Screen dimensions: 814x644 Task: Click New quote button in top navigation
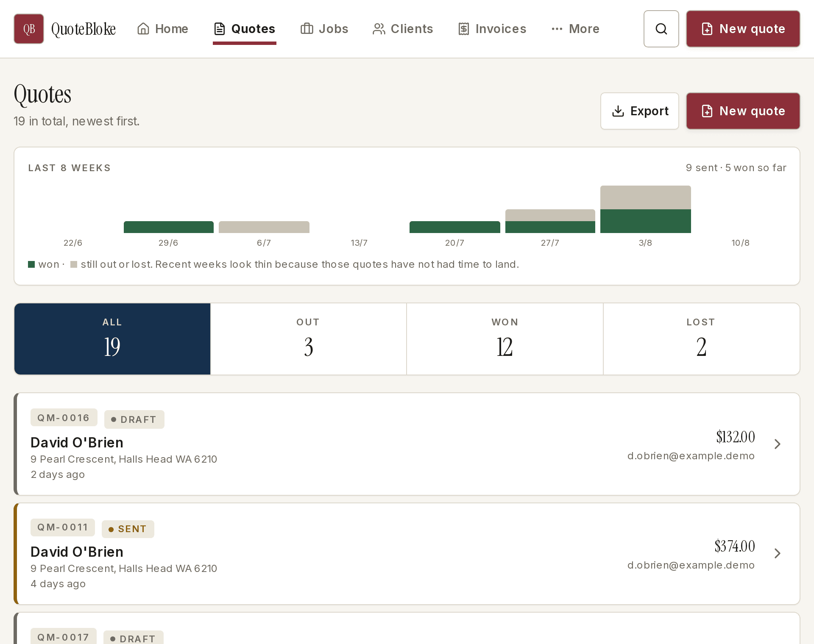743,29
